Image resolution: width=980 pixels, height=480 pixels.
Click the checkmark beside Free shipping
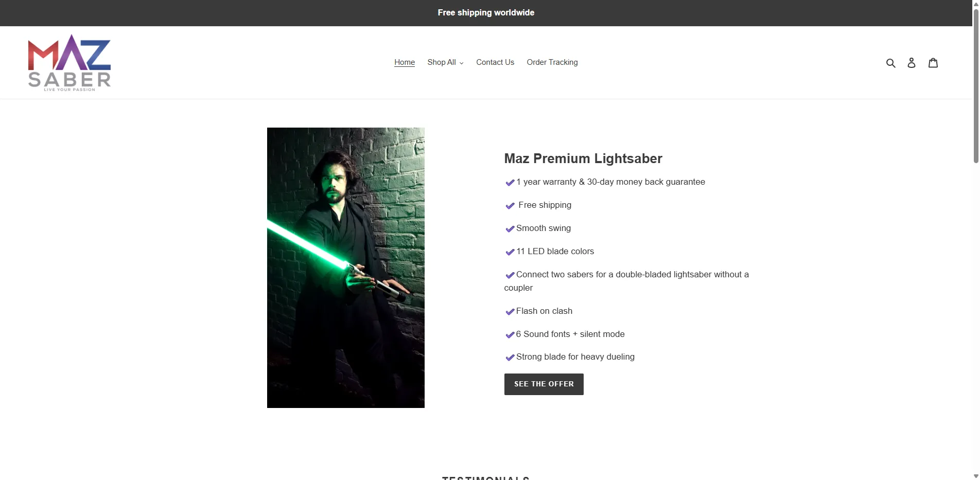point(510,206)
